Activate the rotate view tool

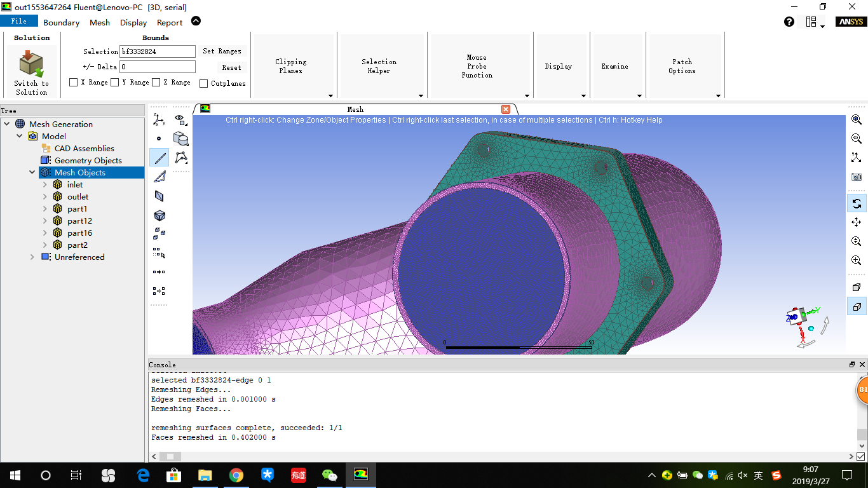tap(857, 203)
